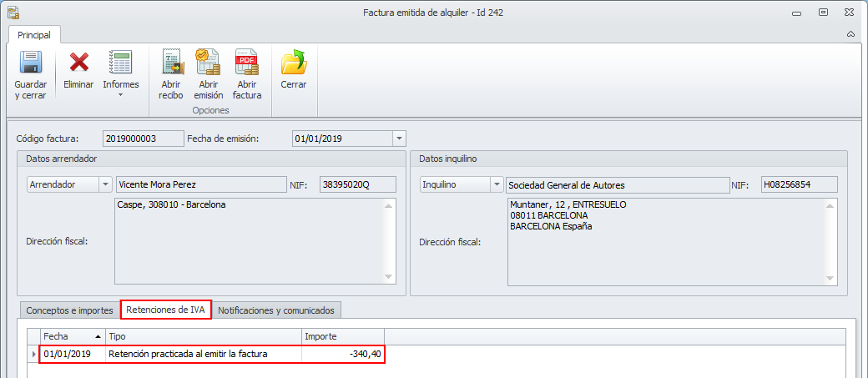Click the application icon in title bar
Screen dimensions: 868x378
click(x=13, y=13)
